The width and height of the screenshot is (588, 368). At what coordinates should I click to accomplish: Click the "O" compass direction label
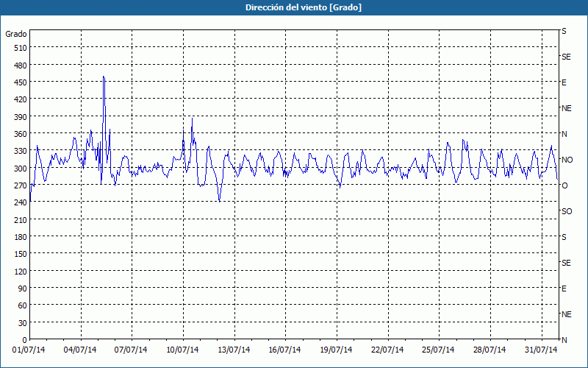coord(564,185)
